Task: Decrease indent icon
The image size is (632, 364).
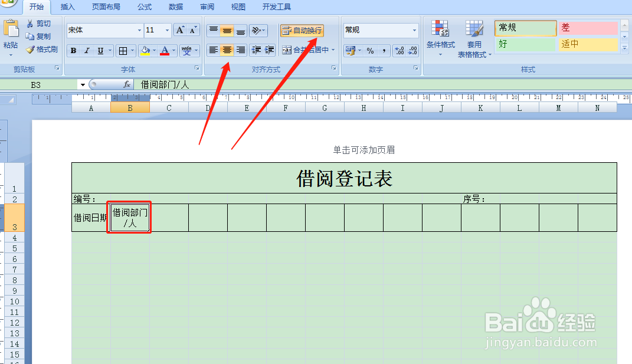Action: (x=256, y=50)
